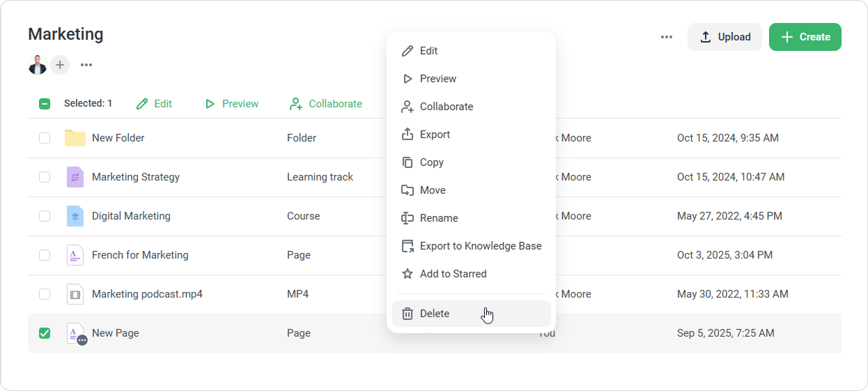This screenshot has height=391, width=868.
Task: Uncheck the New Page row checkbox
Action: click(45, 333)
